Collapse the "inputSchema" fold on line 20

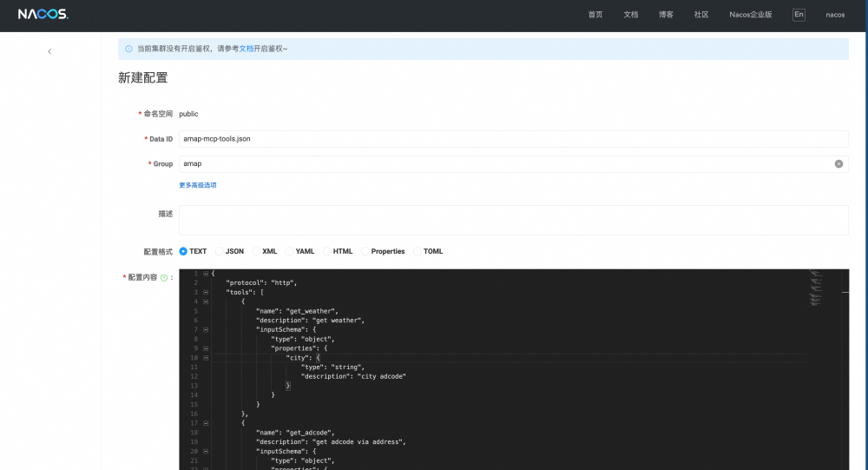click(206, 451)
